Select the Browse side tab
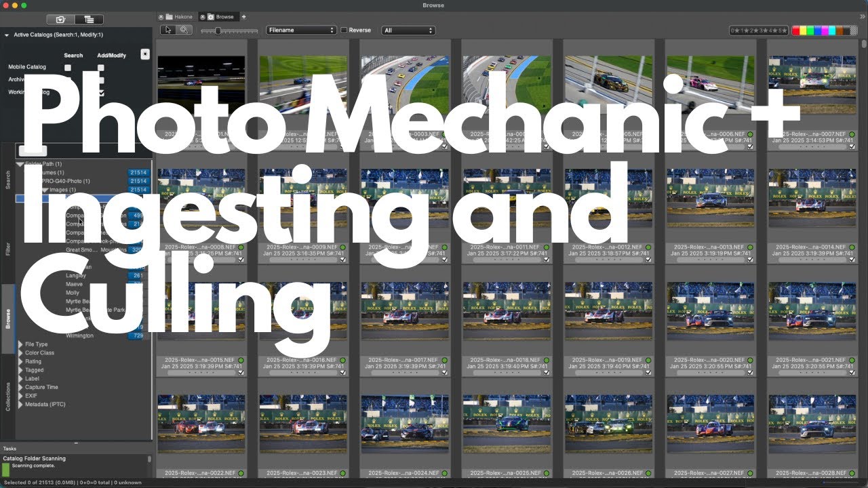The height and width of the screenshot is (488, 868). click(8, 319)
